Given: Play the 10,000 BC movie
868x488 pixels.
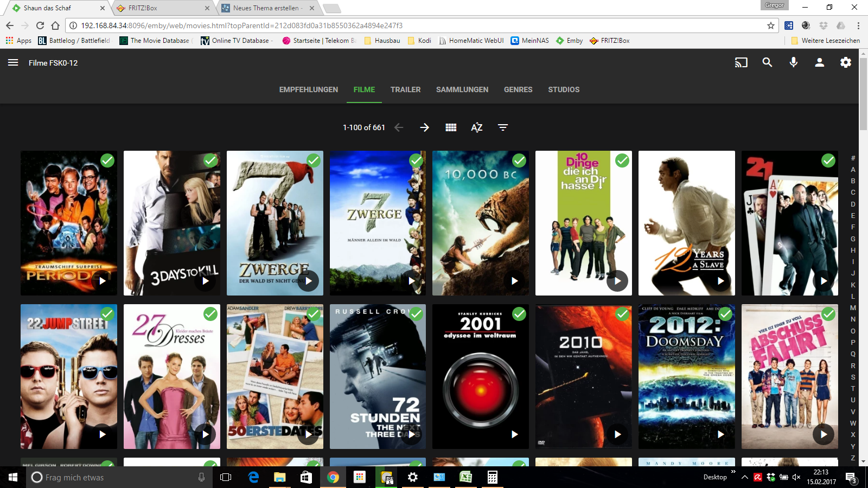Looking at the screenshot, I should 514,281.
